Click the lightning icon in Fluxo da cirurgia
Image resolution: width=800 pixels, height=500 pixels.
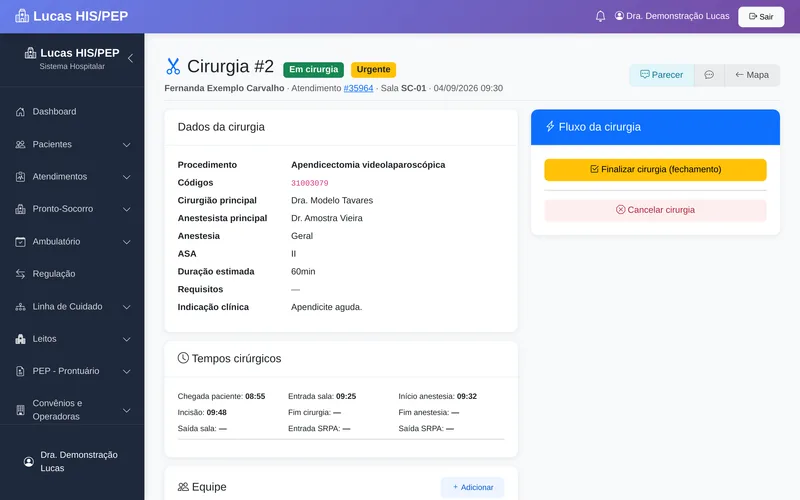[550, 126]
